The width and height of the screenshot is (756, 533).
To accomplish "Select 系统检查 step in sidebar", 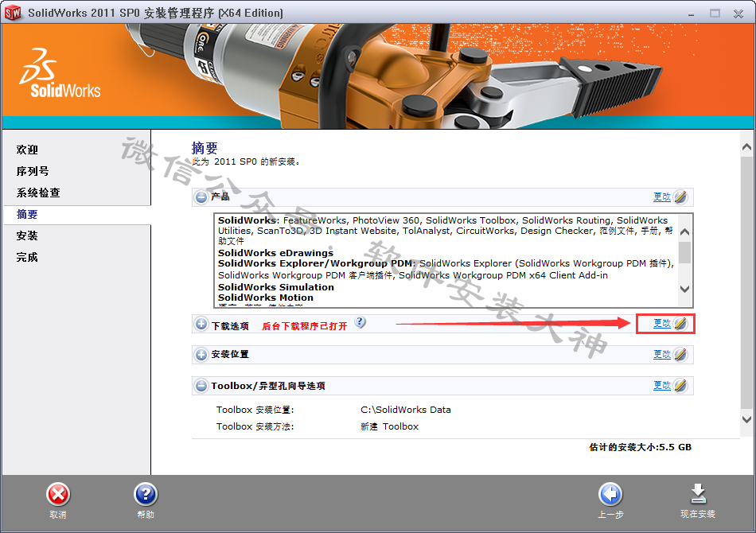I will click(x=38, y=193).
